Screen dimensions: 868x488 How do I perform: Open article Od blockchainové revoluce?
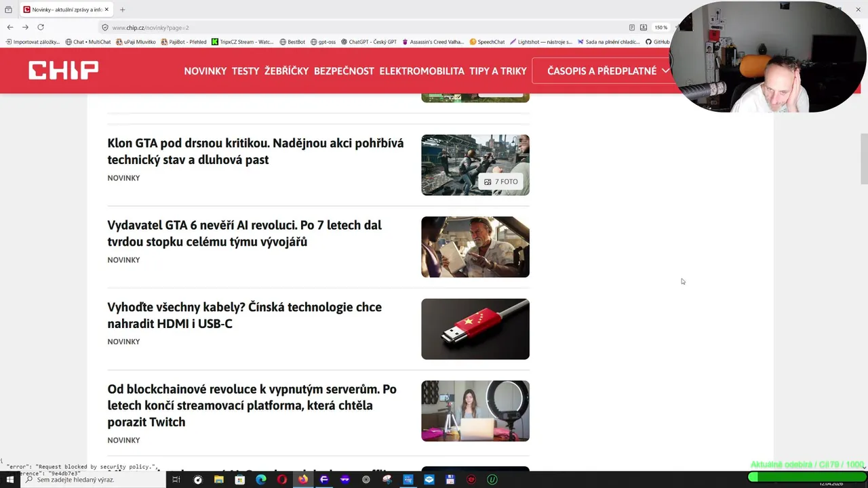pyautogui.click(x=252, y=405)
